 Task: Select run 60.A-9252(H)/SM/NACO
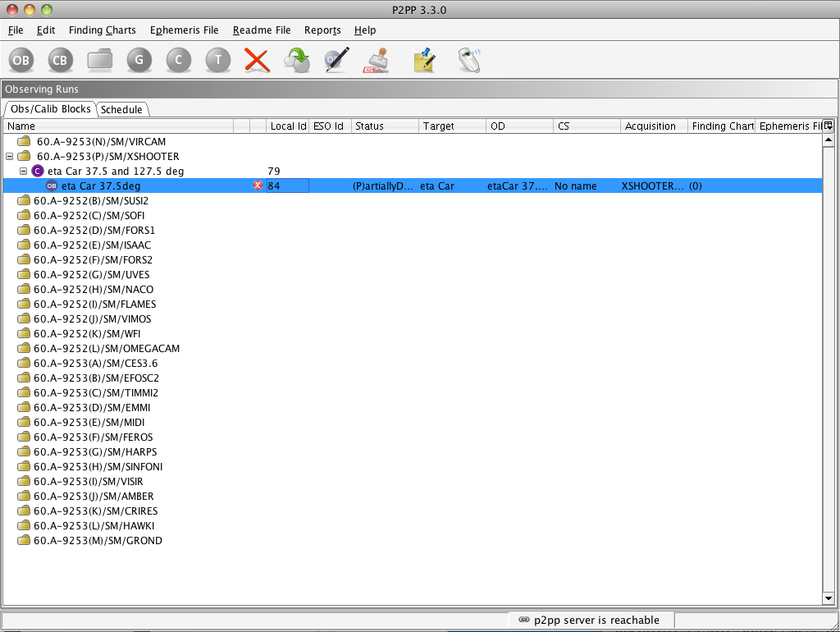pyautogui.click(x=94, y=290)
